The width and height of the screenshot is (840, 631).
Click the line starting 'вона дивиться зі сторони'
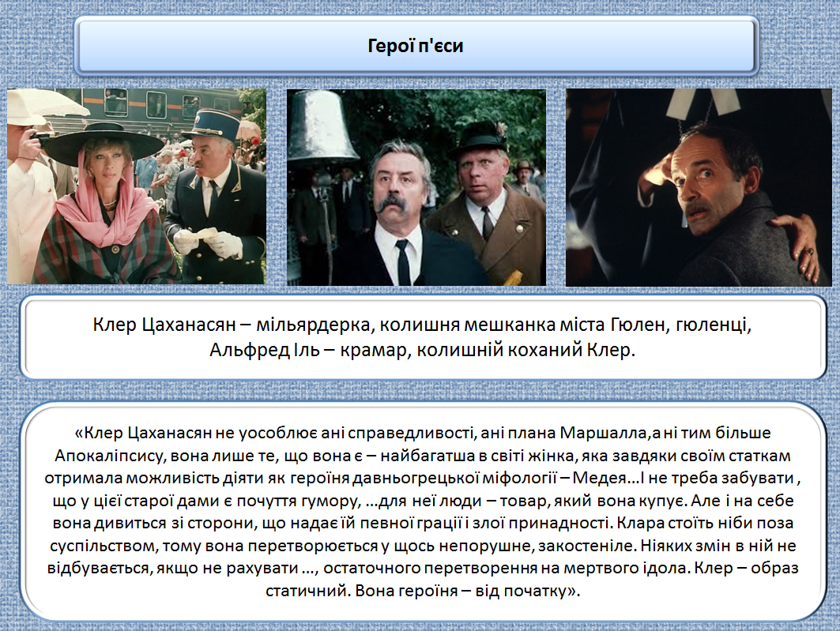pyautogui.click(x=423, y=523)
